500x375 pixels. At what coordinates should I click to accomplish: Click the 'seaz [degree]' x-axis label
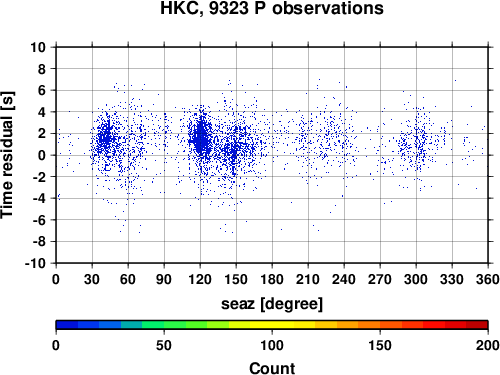coord(272,304)
